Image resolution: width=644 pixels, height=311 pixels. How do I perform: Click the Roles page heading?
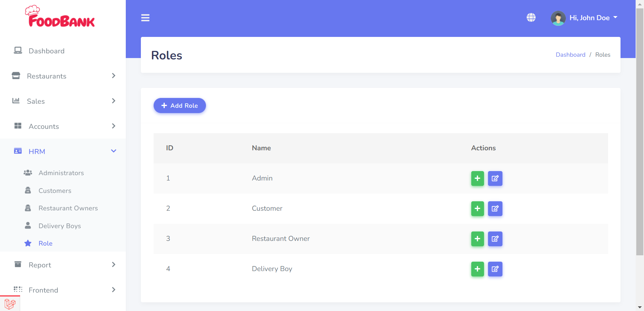[167, 55]
